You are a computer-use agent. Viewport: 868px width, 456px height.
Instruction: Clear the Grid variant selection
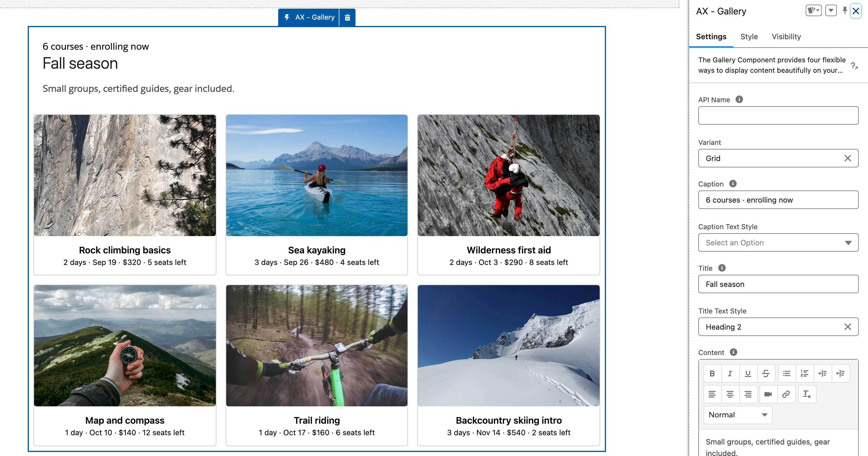pos(848,158)
